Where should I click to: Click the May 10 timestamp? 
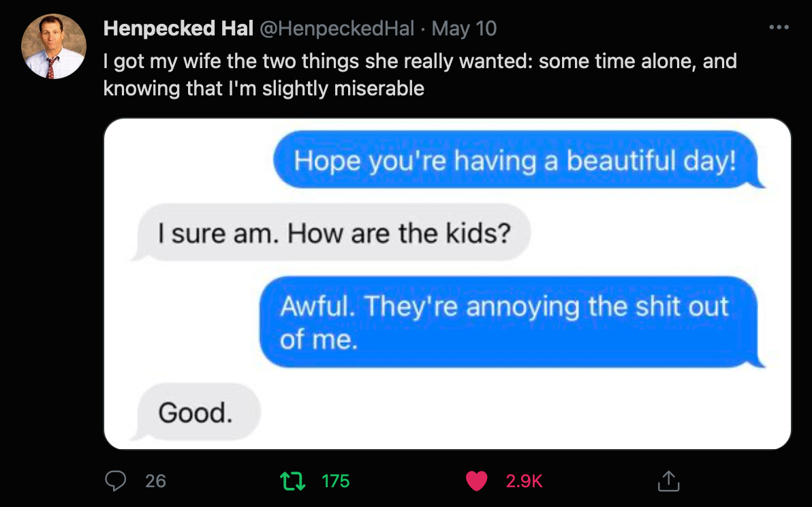(x=464, y=29)
